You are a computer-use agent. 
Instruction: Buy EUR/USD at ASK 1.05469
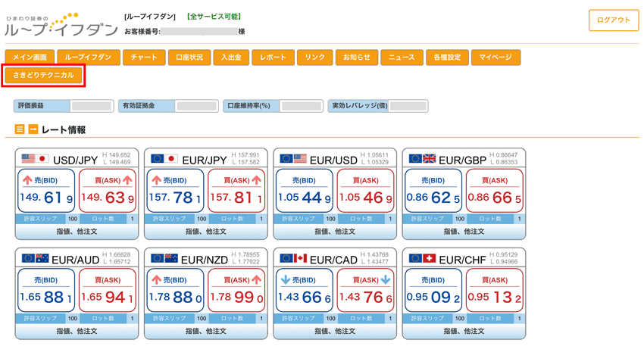coord(365,191)
